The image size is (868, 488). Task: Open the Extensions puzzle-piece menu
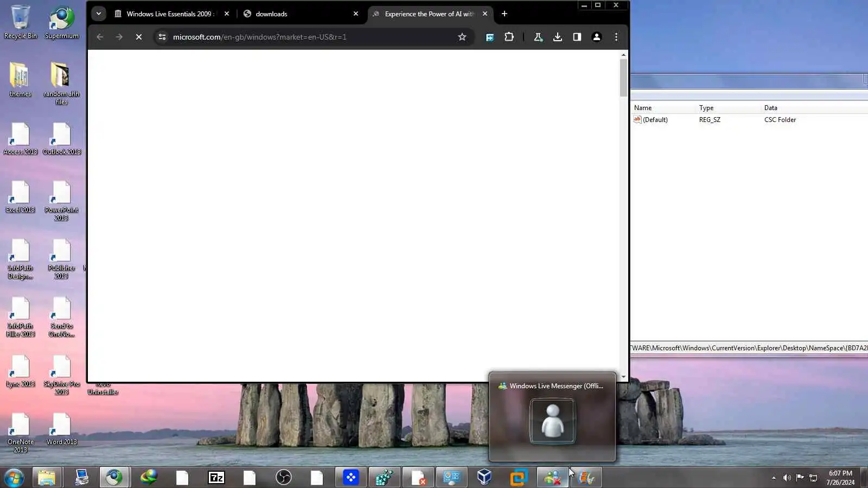[x=509, y=37]
